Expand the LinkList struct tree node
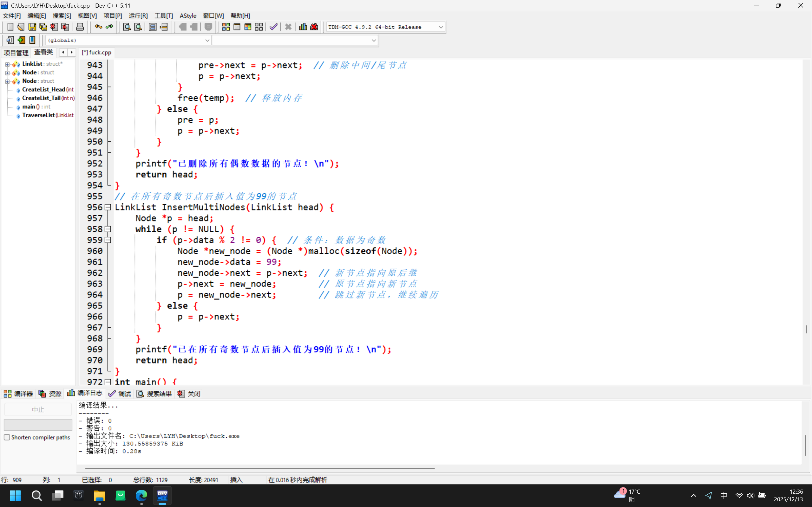Image resolution: width=812 pixels, height=507 pixels. pos(7,64)
